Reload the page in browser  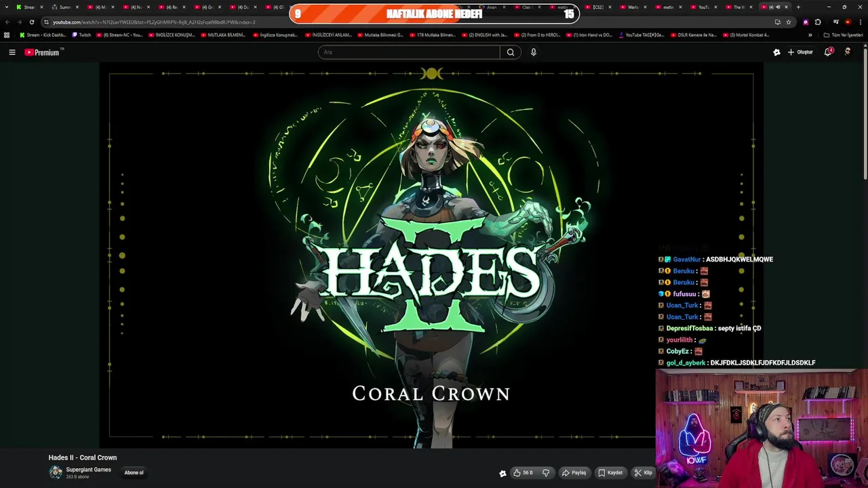31,22
